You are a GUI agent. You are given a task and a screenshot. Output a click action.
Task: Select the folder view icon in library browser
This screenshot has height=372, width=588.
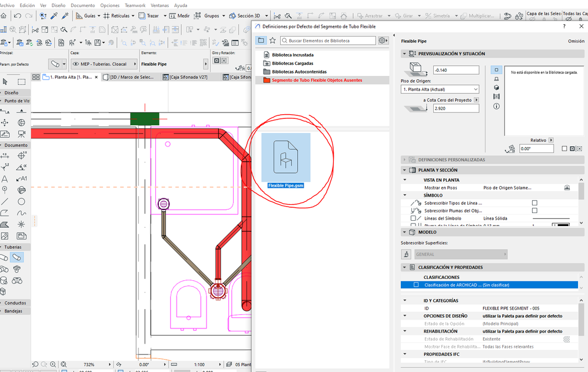261,41
